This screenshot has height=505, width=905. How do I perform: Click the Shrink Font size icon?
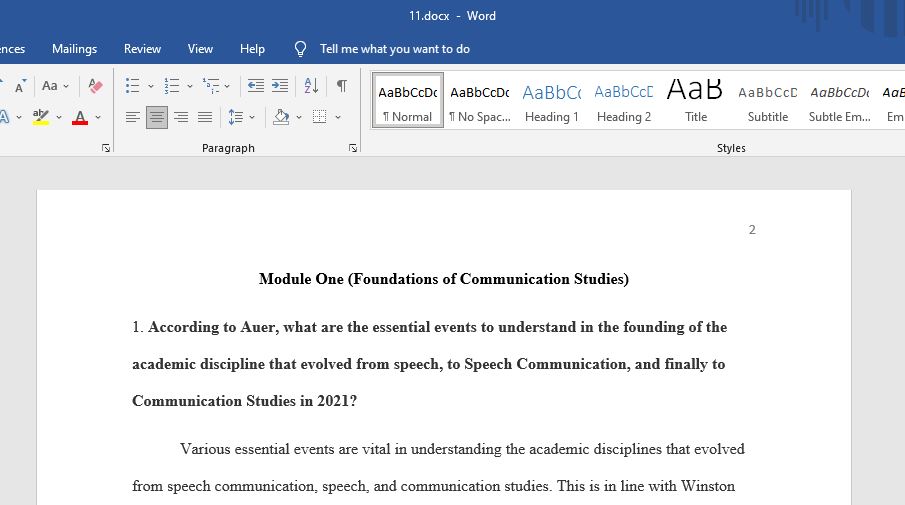pyautogui.click(x=20, y=86)
